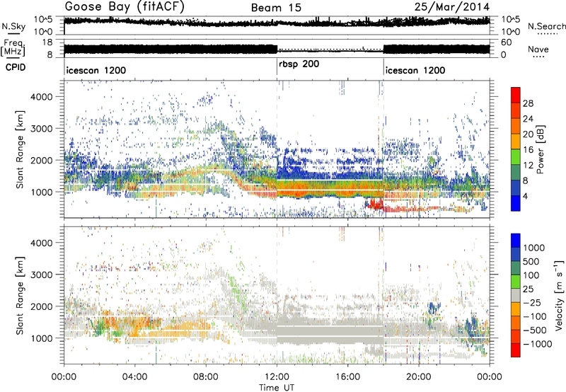Click the 3000 tick in velocity panel

[x=41, y=275]
